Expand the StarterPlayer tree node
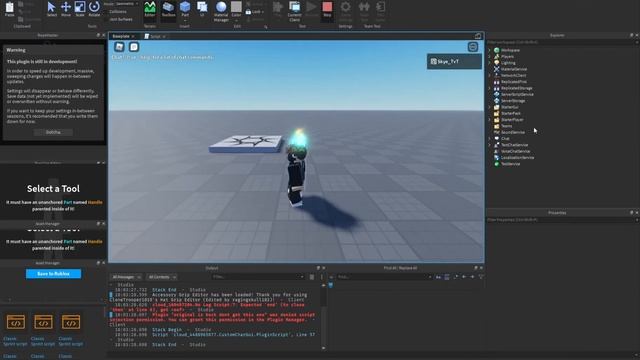The height and width of the screenshot is (360, 640). [489, 120]
